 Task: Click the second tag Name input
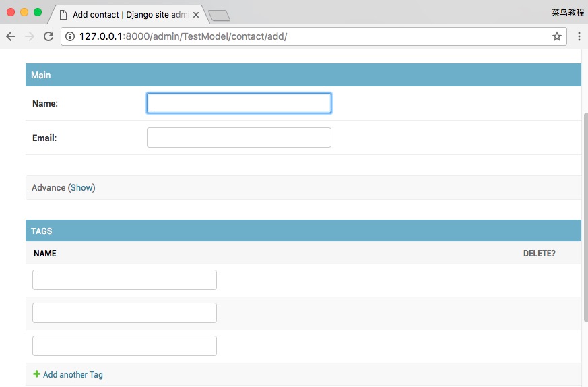tap(125, 313)
